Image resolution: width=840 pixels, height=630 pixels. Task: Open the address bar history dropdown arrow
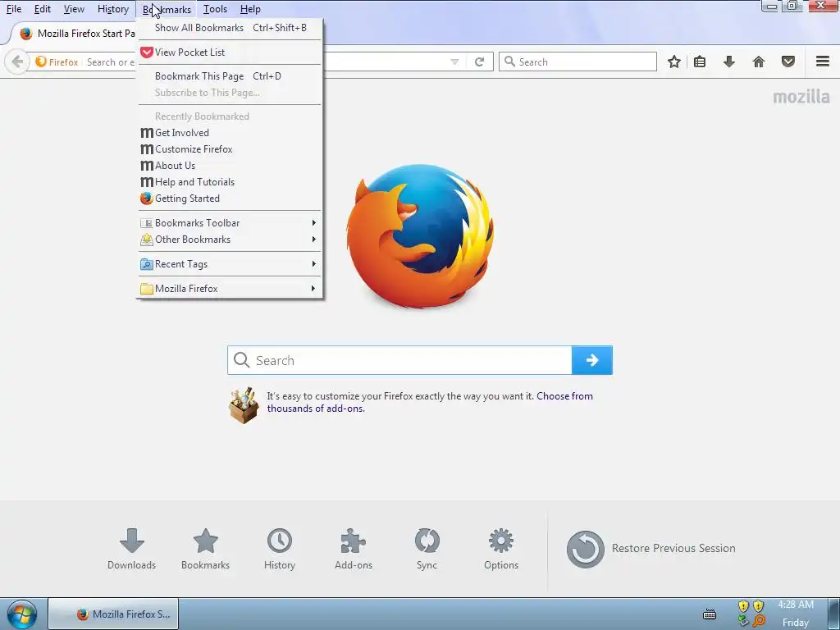point(454,62)
